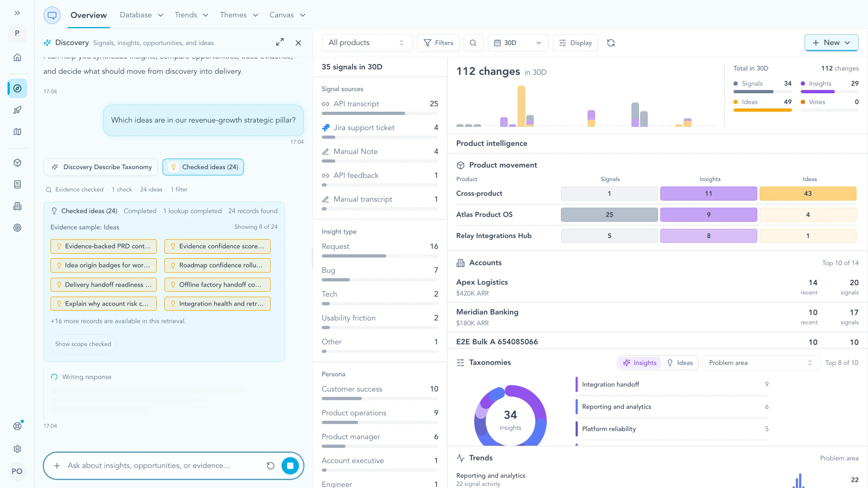Image resolution: width=868 pixels, height=488 pixels.
Task: Open the search icon in toolbar
Action: [x=473, y=43]
